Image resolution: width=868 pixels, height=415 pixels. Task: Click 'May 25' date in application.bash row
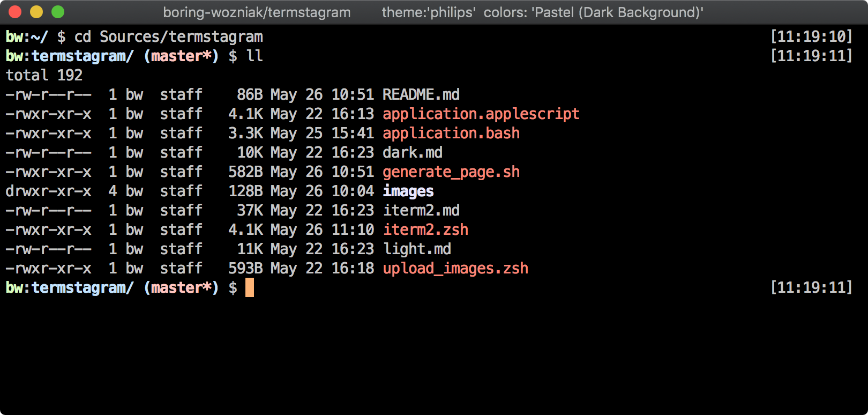coord(297,134)
